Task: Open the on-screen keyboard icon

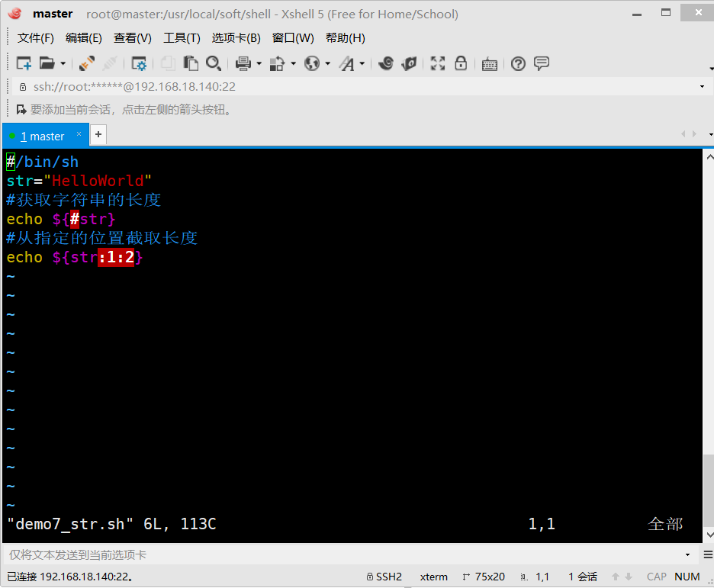Action: (x=489, y=63)
